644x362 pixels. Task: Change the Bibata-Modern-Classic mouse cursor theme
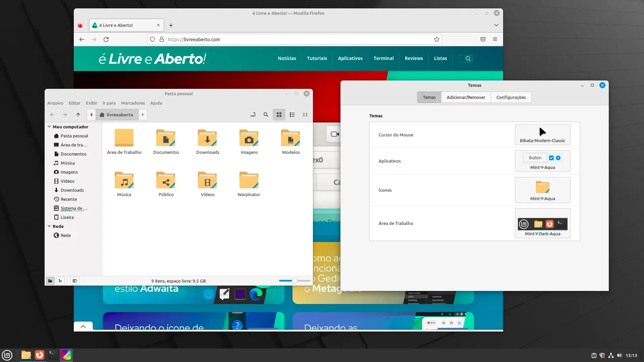click(542, 135)
